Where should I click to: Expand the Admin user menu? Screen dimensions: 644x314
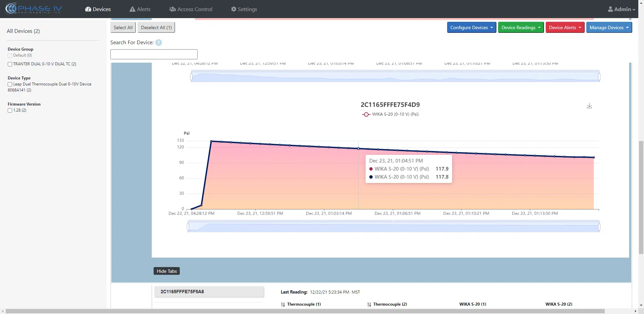coord(622,9)
